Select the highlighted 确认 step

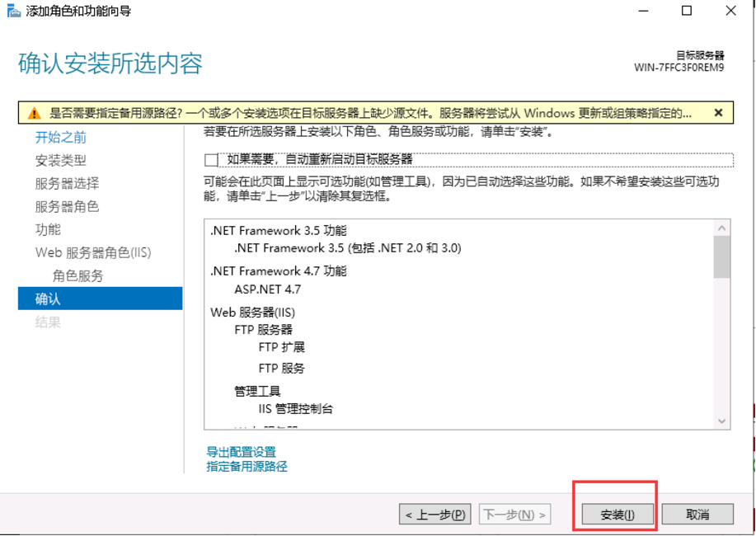click(101, 299)
